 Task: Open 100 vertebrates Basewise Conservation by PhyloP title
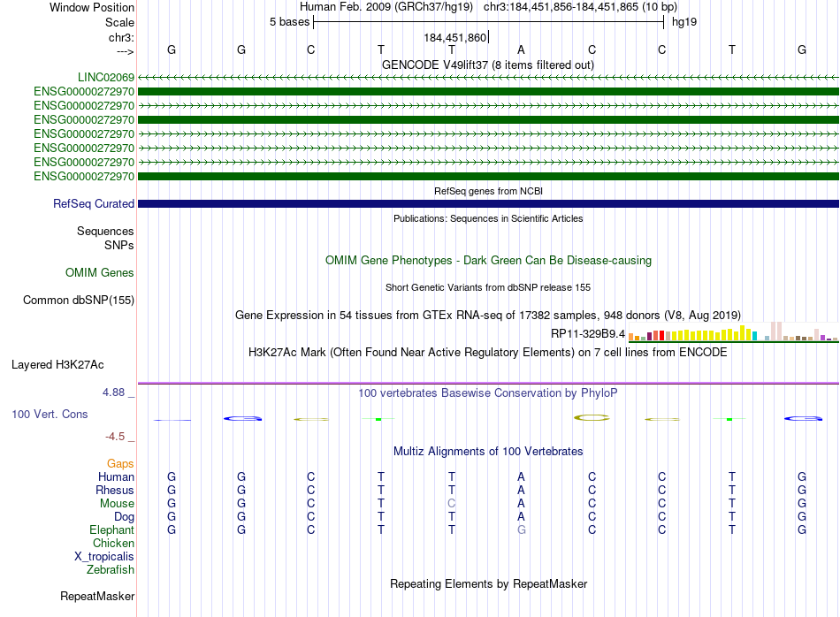tap(488, 393)
